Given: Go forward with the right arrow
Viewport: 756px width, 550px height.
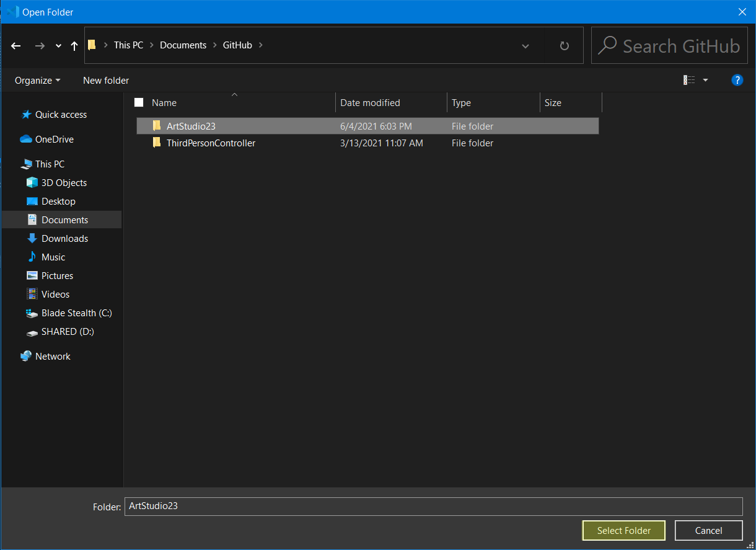Looking at the screenshot, I should click(x=40, y=46).
